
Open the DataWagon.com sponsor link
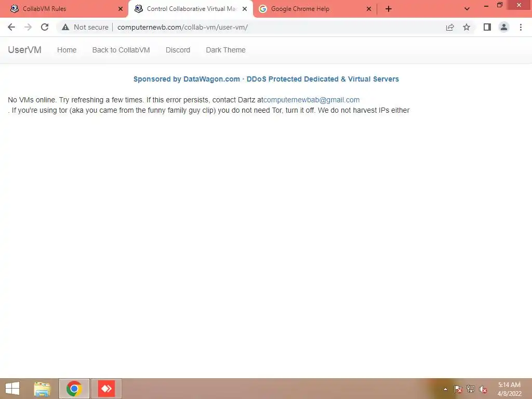[266, 79]
